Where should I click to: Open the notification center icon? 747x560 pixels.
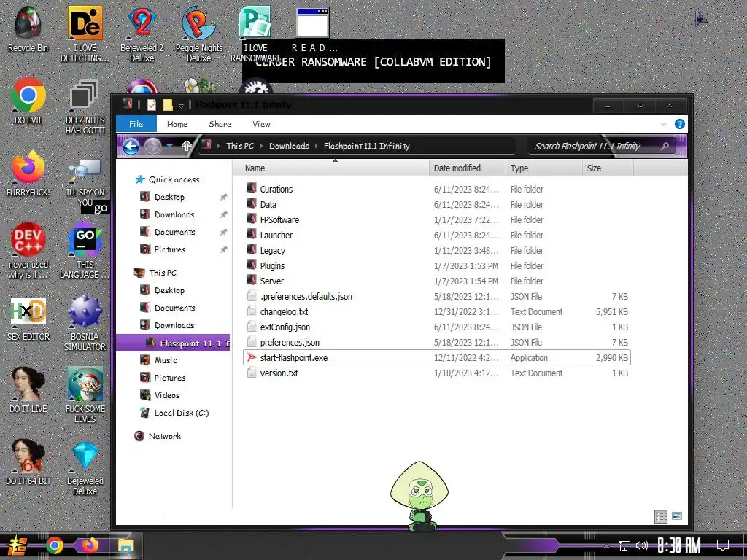click(723, 545)
